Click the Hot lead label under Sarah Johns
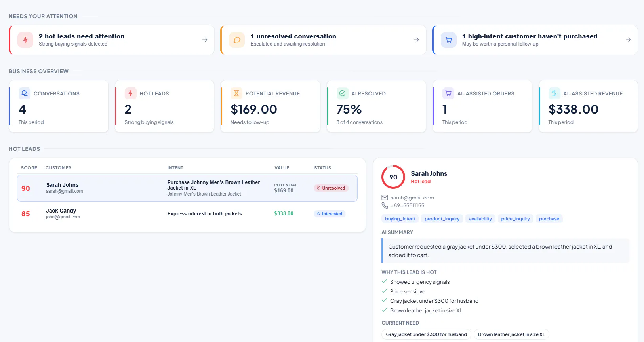The height and width of the screenshot is (342, 644). click(421, 182)
